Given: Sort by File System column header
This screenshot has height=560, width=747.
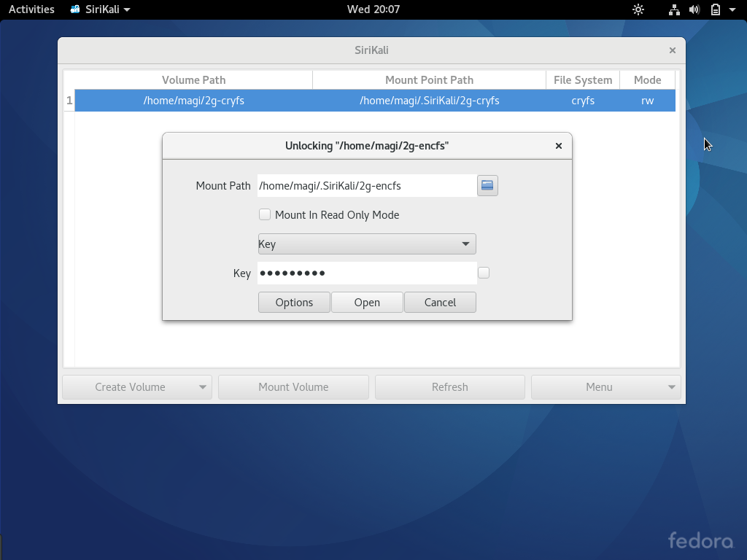Looking at the screenshot, I should (583, 80).
